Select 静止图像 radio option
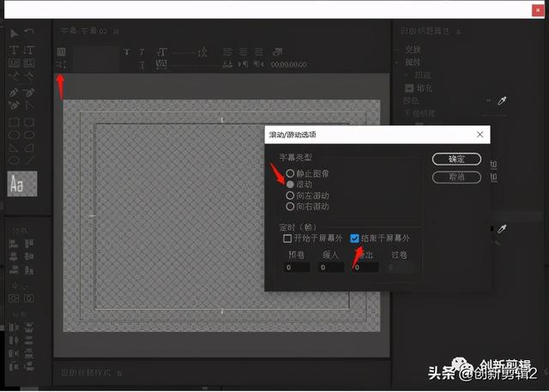 point(290,173)
